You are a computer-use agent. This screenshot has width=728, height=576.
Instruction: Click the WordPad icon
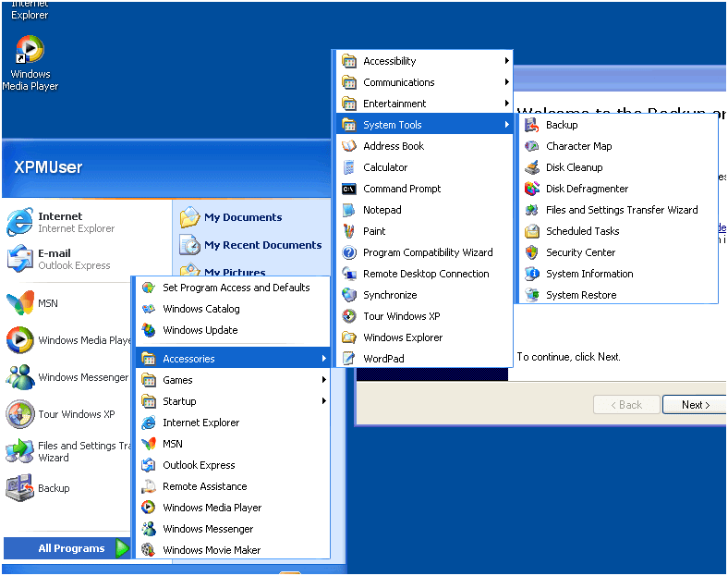[349, 359]
